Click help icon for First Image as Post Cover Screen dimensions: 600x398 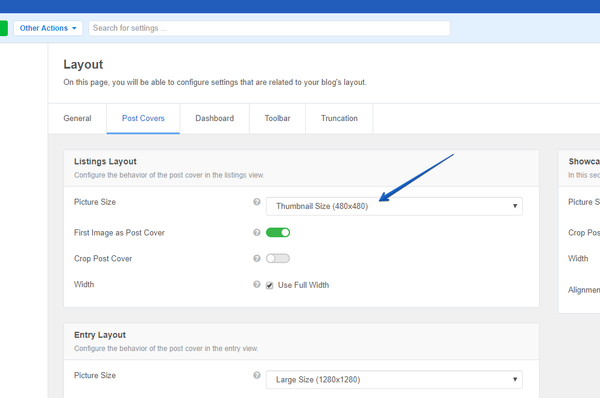click(257, 232)
